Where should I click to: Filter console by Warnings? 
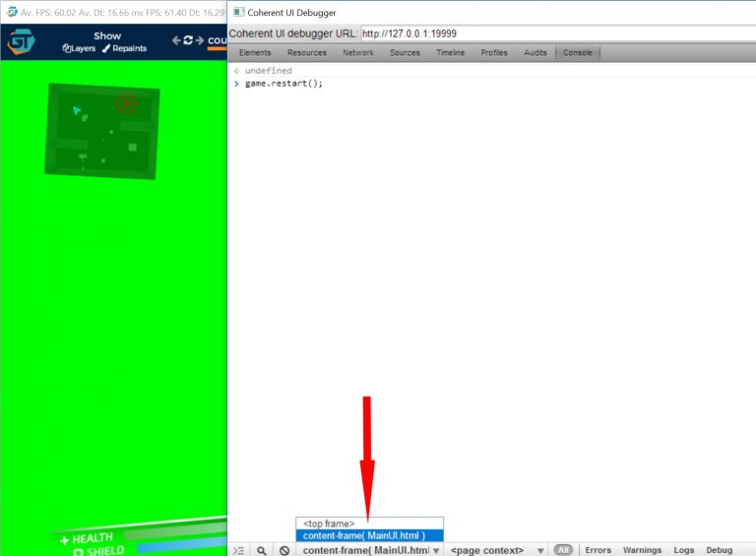(x=642, y=550)
